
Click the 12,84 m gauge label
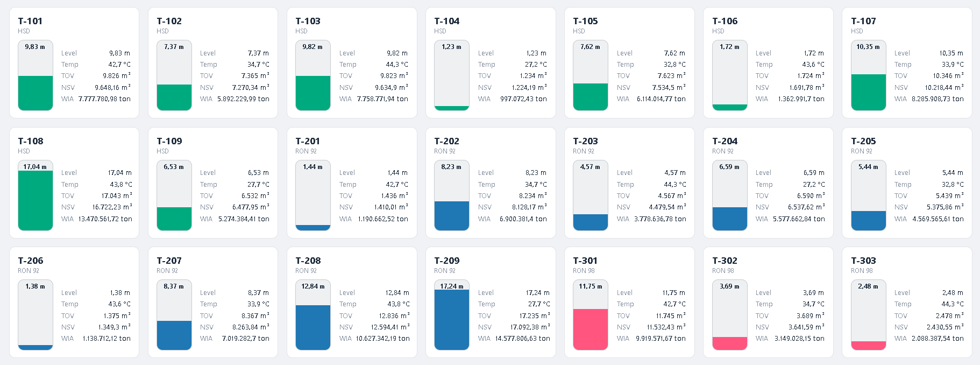click(x=313, y=286)
